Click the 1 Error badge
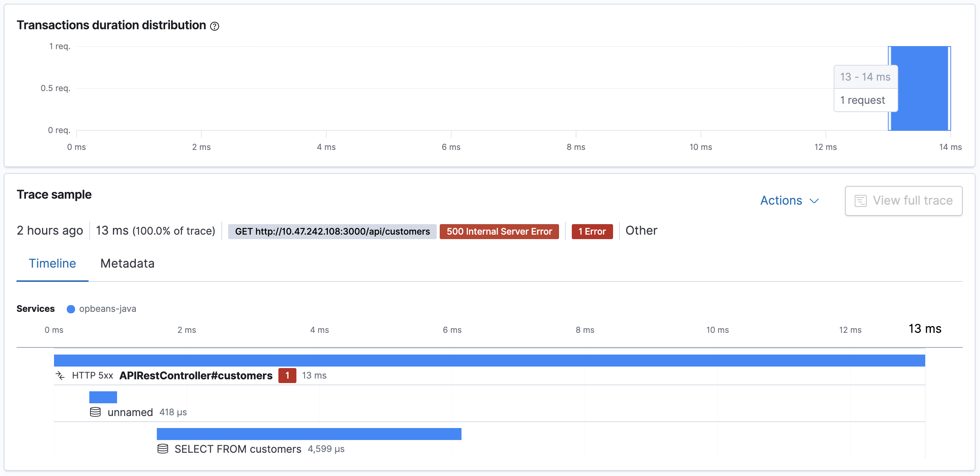980x476 pixels. coord(592,231)
